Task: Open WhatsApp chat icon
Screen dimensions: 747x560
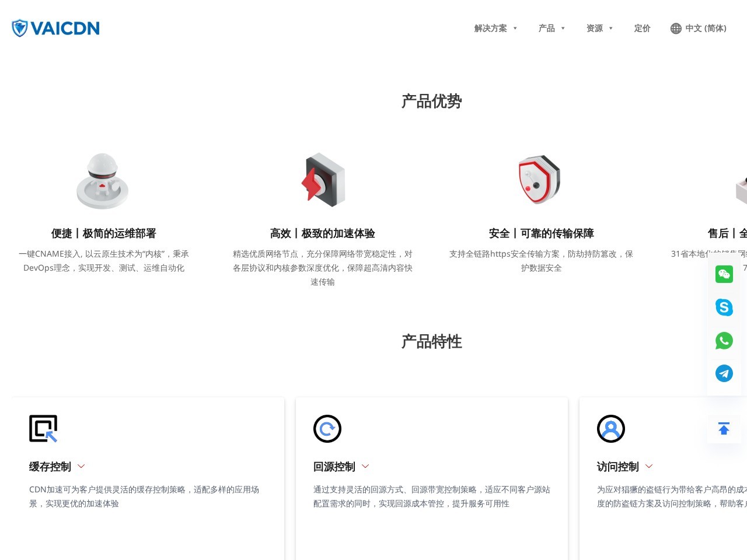Action: point(724,341)
